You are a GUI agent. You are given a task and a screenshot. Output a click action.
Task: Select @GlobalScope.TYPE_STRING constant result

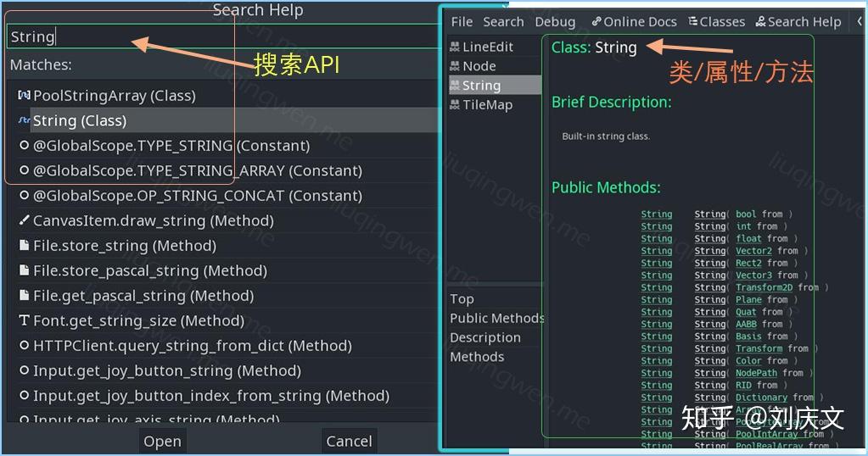[171, 146]
